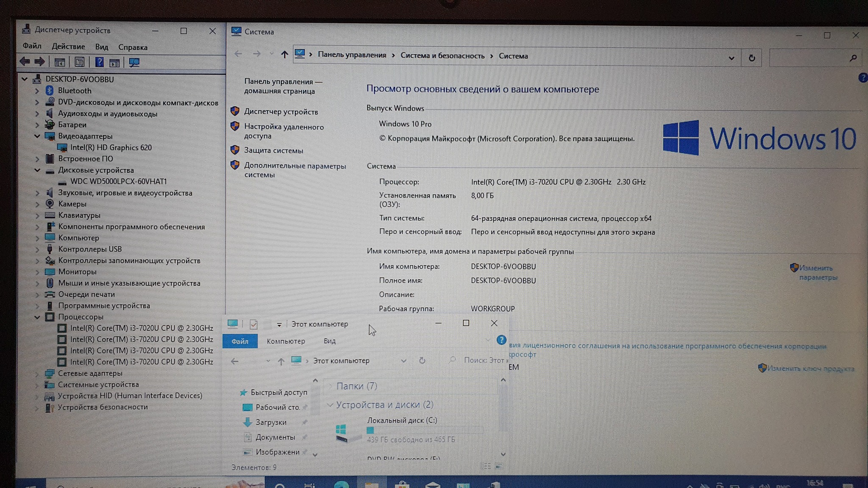Image resolution: width=868 pixels, height=488 pixels.
Task: Click Show/Hide console tree toolbar icon
Action: click(60, 63)
